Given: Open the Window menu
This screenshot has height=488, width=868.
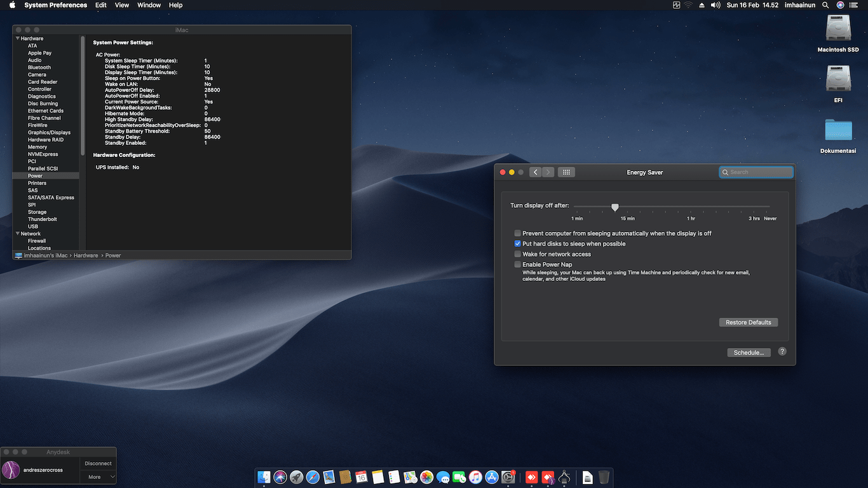Looking at the screenshot, I should pyautogui.click(x=149, y=5).
